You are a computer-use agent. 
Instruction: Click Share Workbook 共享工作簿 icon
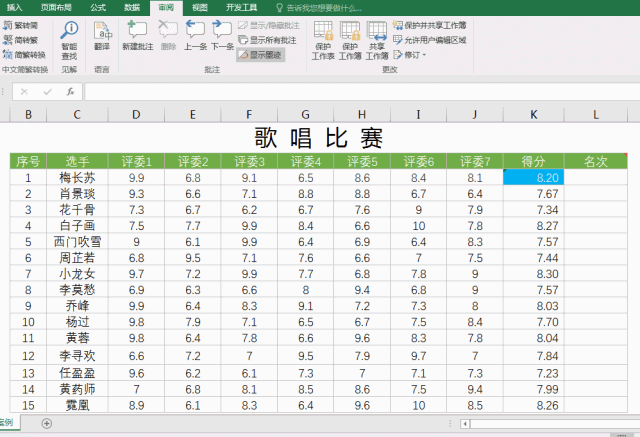pos(376,40)
